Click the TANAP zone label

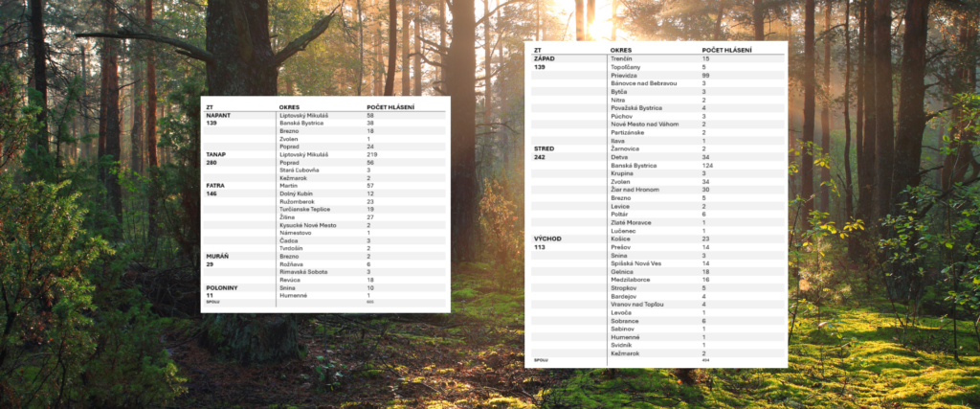(x=215, y=154)
